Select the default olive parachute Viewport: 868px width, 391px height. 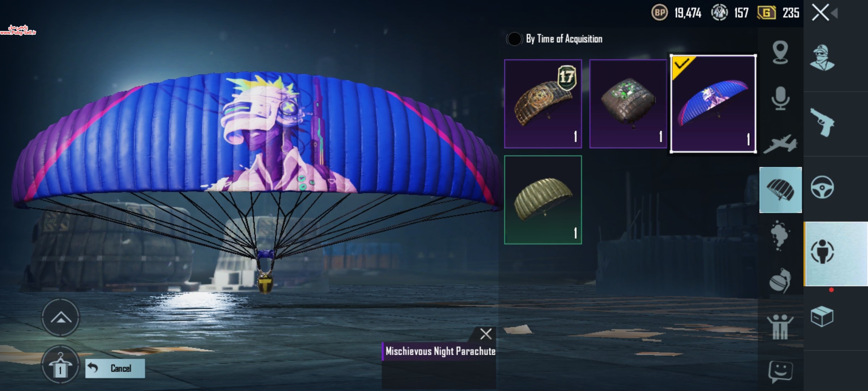tap(543, 200)
